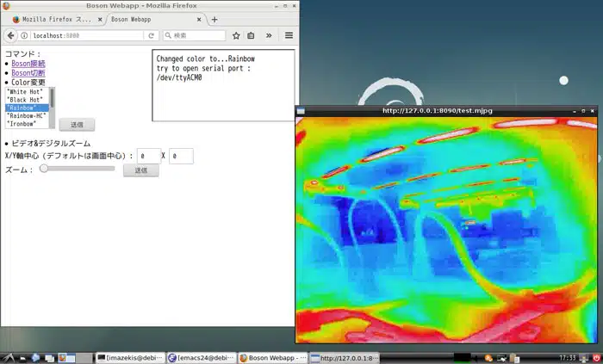Bookmark this page with the star icon
Image resolution: width=603 pixels, height=364 pixels.
click(x=236, y=35)
